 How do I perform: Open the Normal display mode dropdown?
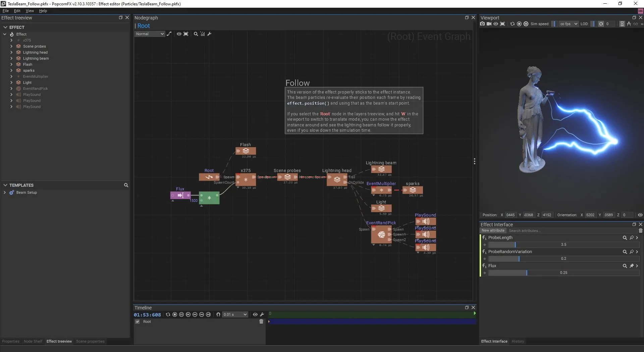(150, 34)
